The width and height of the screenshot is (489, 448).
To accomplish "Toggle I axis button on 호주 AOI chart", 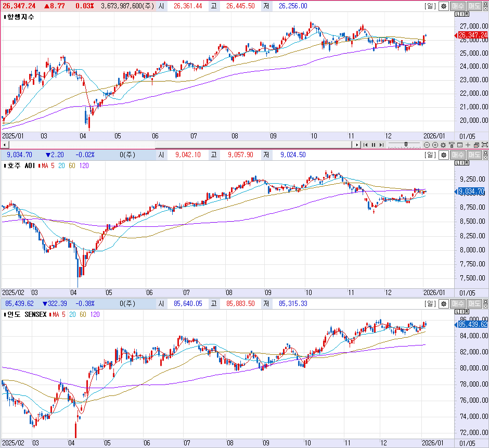I will click(x=462, y=163).
